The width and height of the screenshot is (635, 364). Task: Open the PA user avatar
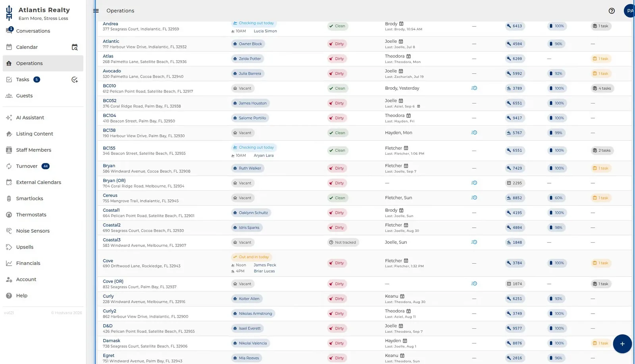[629, 11]
